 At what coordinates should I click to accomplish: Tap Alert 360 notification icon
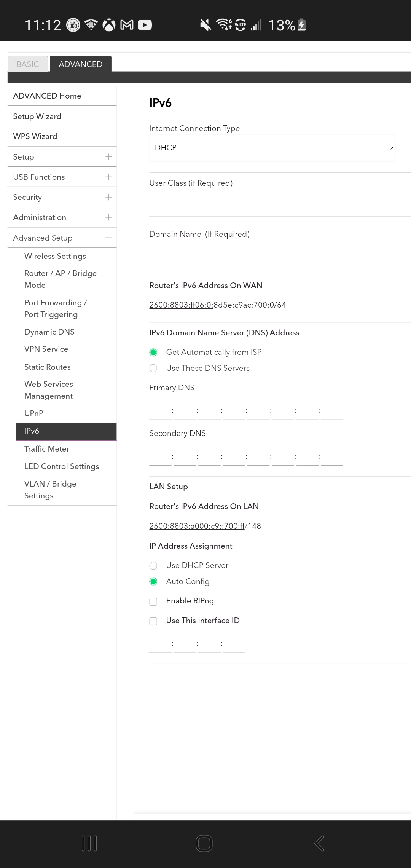pos(73,25)
